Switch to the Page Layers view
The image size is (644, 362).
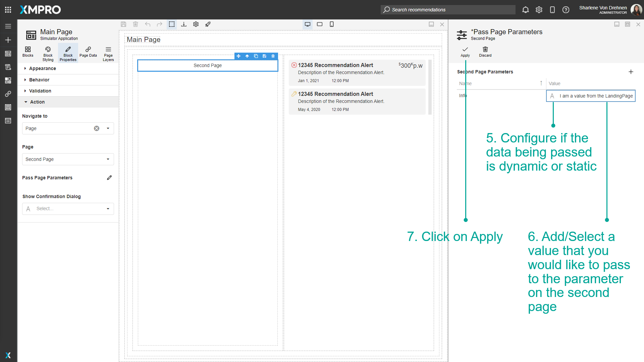click(x=108, y=53)
